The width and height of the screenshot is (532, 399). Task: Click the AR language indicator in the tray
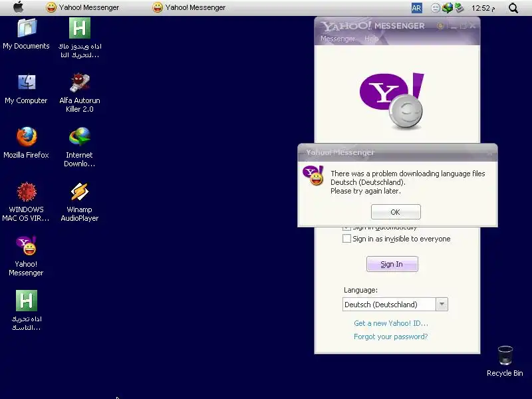(417, 8)
